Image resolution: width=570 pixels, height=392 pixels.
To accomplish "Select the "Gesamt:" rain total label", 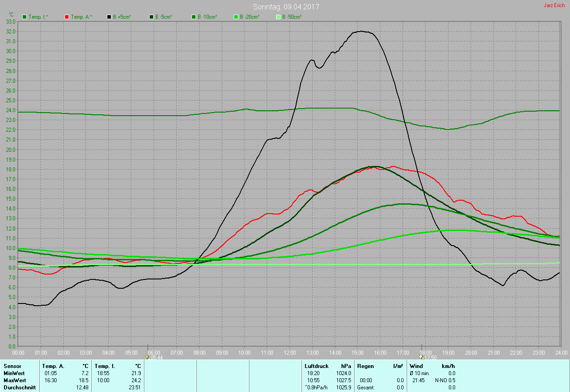I will coord(366,388).
